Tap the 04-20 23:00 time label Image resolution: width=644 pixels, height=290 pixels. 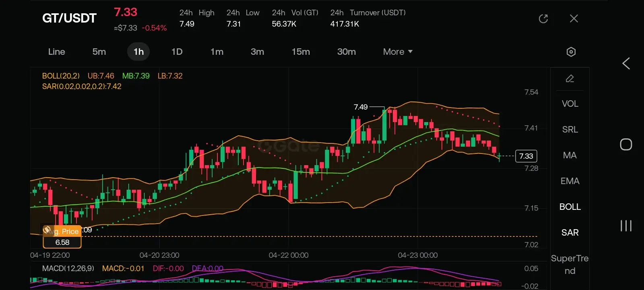159,255
